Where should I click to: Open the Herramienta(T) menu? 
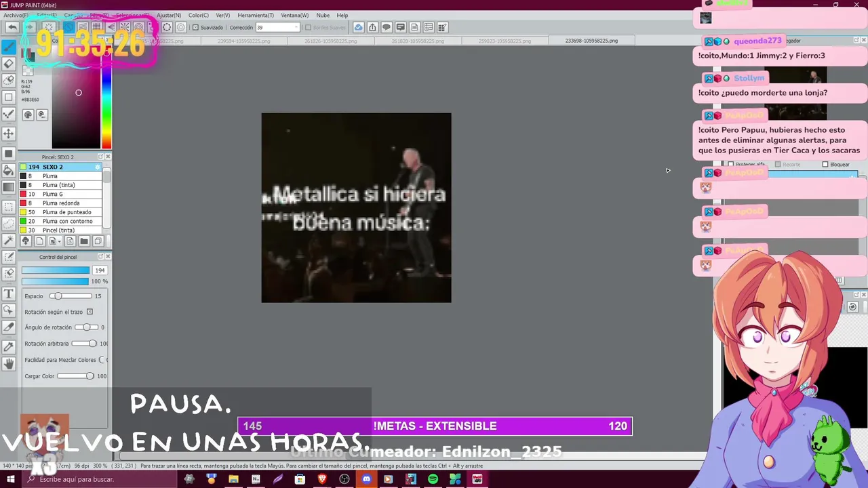tap(256, 15)
